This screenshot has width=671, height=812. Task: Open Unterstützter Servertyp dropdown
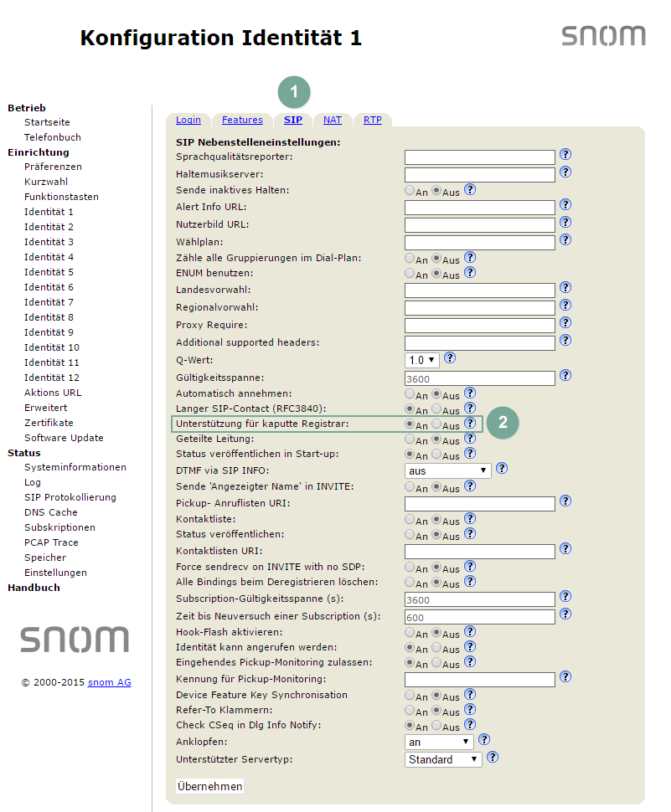coord(444,759)
